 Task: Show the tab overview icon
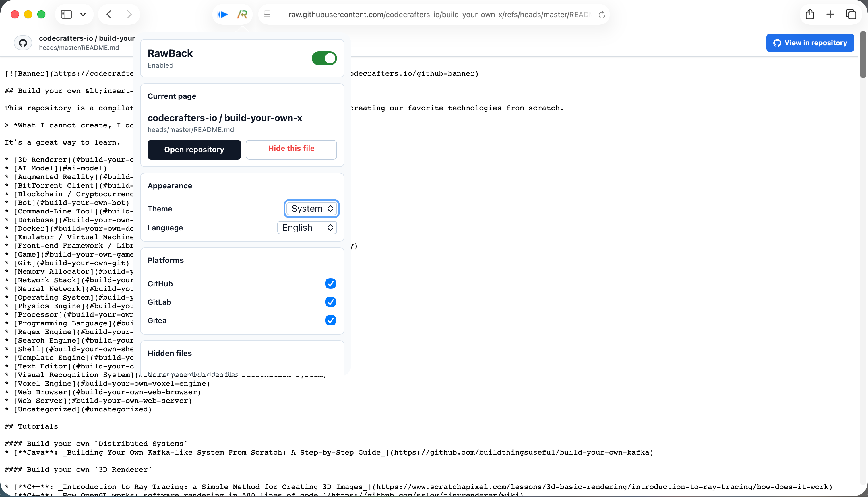coord(851,14)
